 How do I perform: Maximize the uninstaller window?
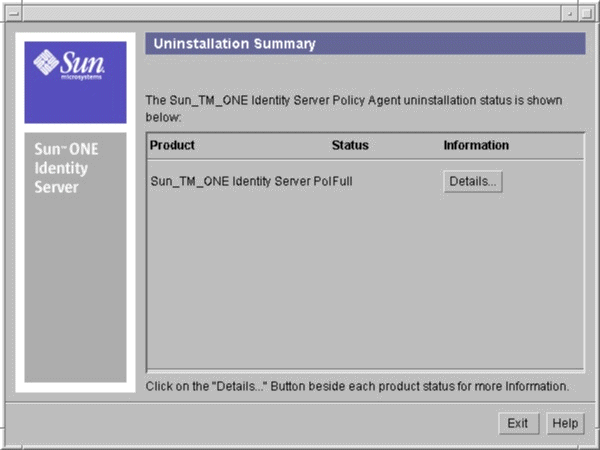(586, 13)
